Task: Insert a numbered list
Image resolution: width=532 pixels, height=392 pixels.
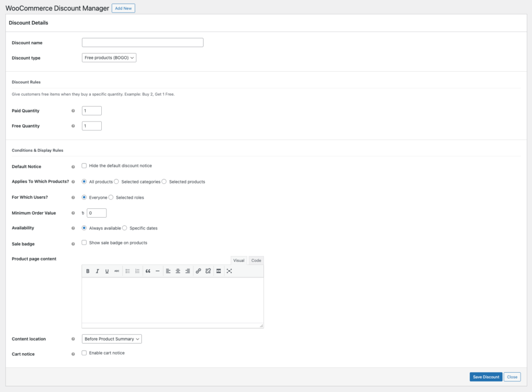Action: click(x=137, y=271)
